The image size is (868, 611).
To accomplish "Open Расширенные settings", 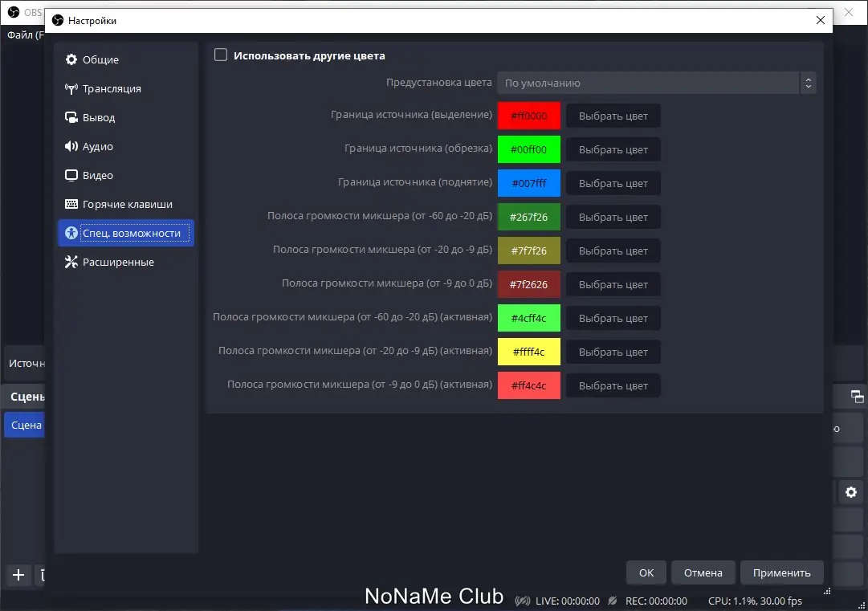I will point(126,262).
